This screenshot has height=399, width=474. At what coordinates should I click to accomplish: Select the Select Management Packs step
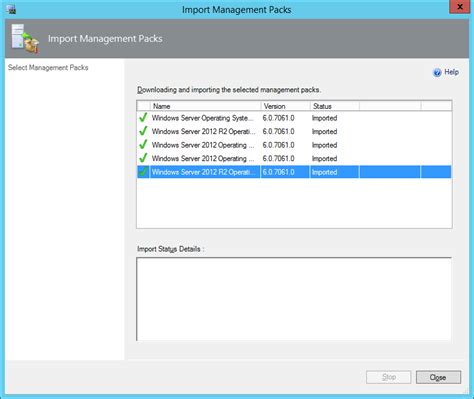click(48, 68)
